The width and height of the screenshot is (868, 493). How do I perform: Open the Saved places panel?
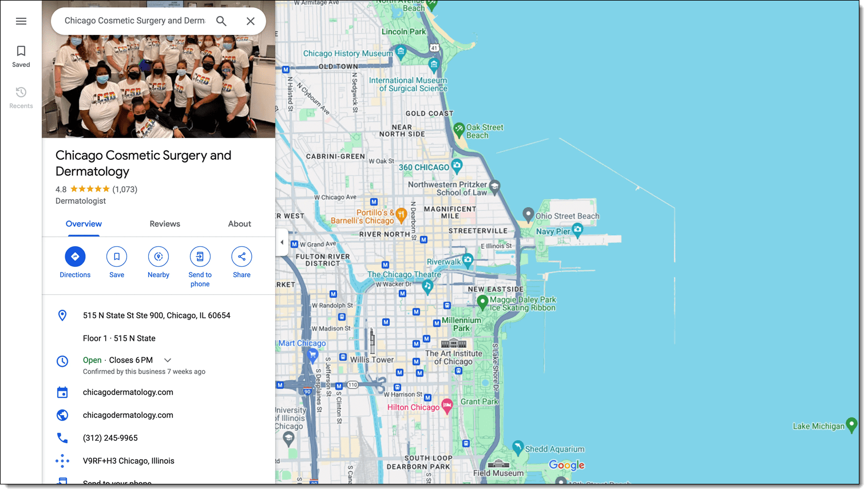pos(21,56)
